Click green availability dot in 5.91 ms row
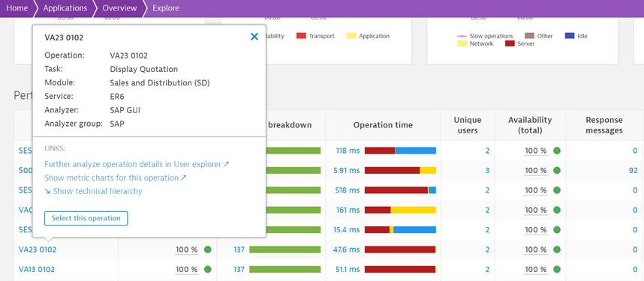Screen dimensions: 644x281 pos(556,170)
